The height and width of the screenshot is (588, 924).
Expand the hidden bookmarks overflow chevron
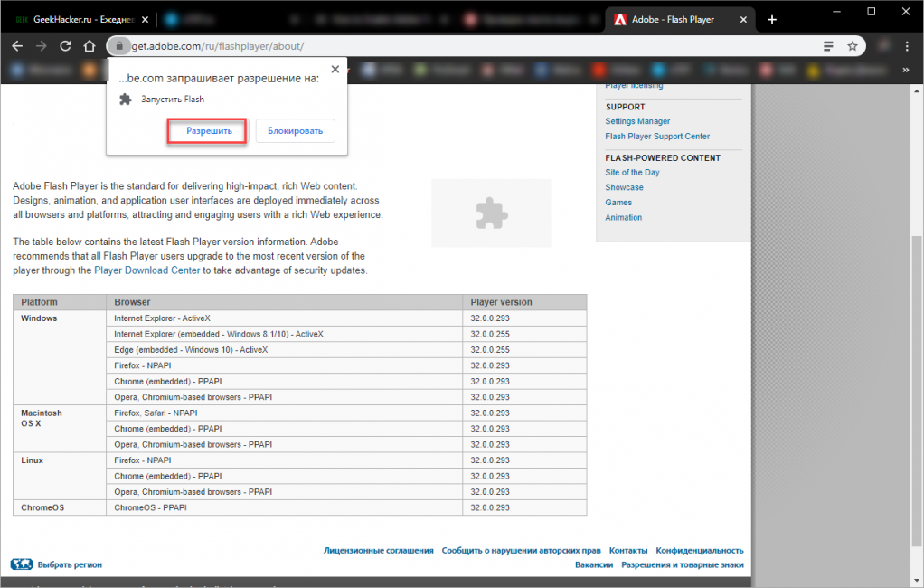point(906,69)
